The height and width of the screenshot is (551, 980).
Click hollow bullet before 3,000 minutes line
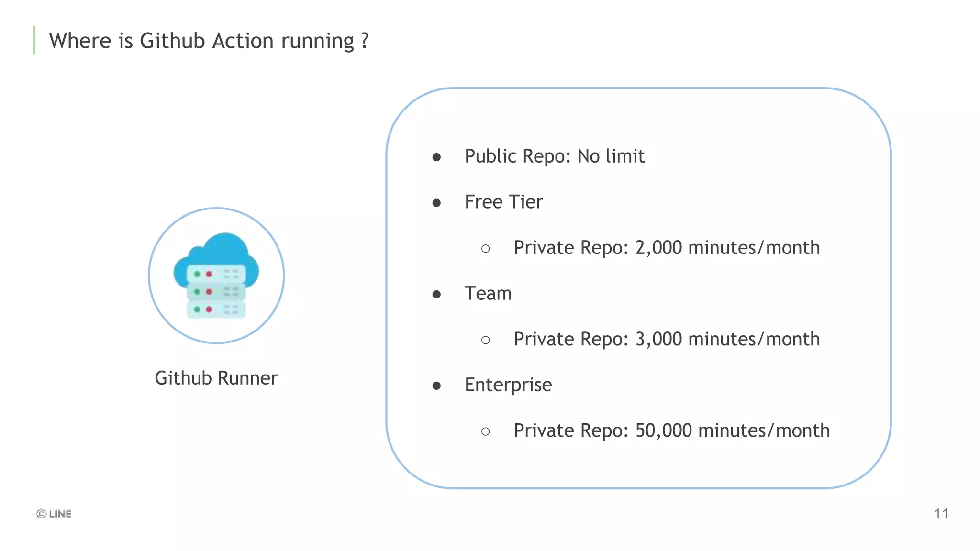coord(485,340)
